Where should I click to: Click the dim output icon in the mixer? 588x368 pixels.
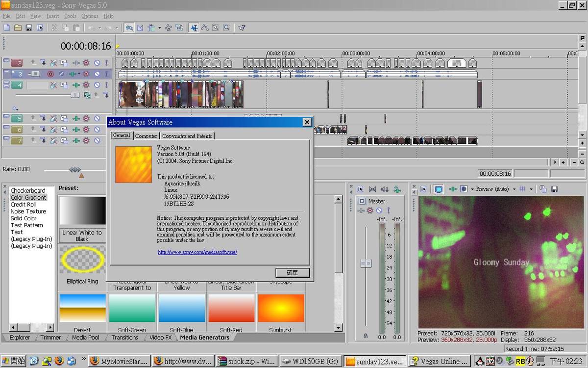point(385,189)
